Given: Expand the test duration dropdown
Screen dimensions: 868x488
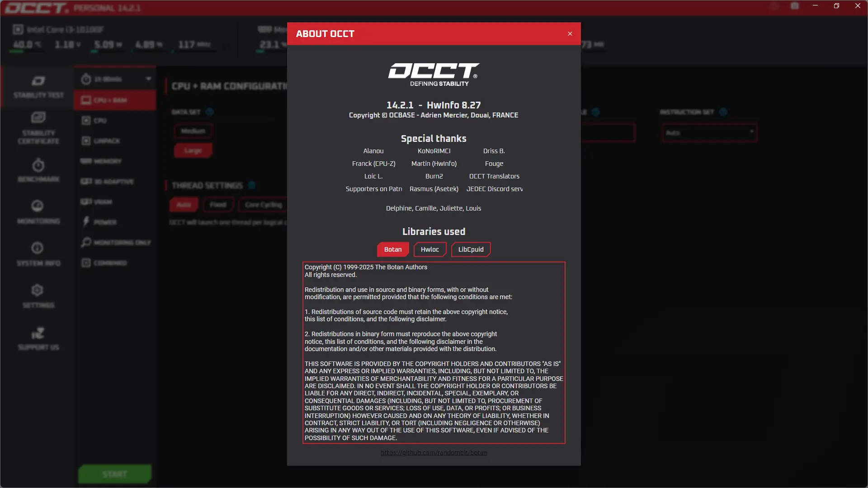Looking at the screenshot, I should click(148, 79).
